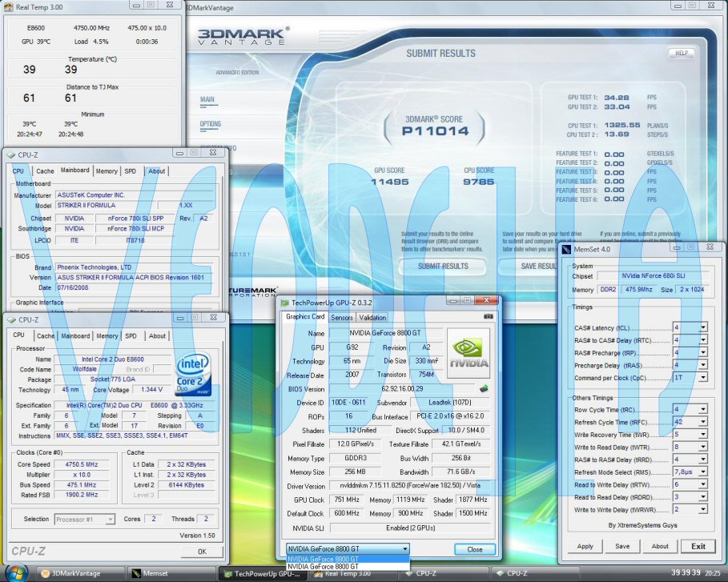
Task: Click OK button in CPU-Z
Action: 202,552
